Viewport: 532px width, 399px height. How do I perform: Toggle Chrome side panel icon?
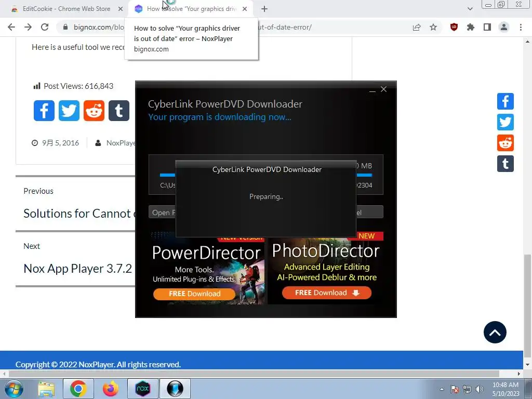[x=487, y=27]
